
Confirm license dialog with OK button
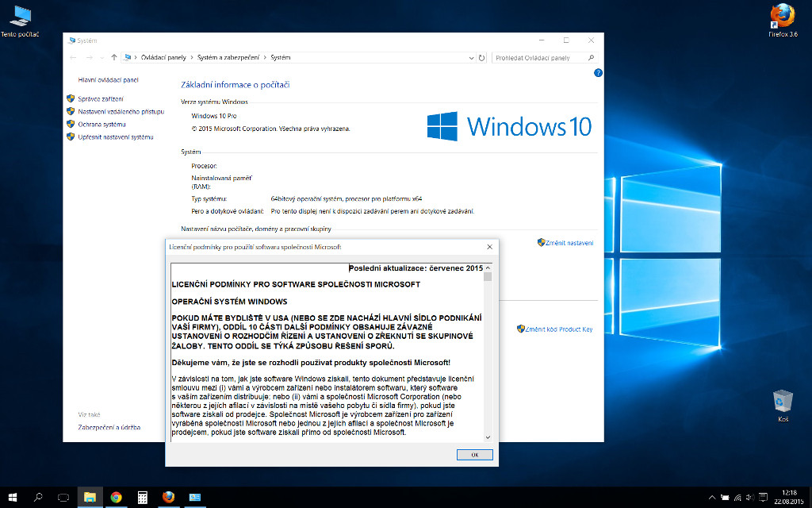474,455
